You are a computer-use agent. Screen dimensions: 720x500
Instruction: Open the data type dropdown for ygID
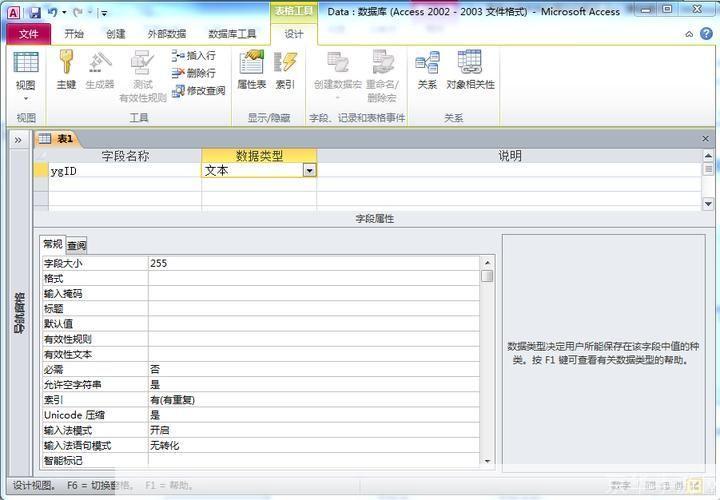(309, 171)
